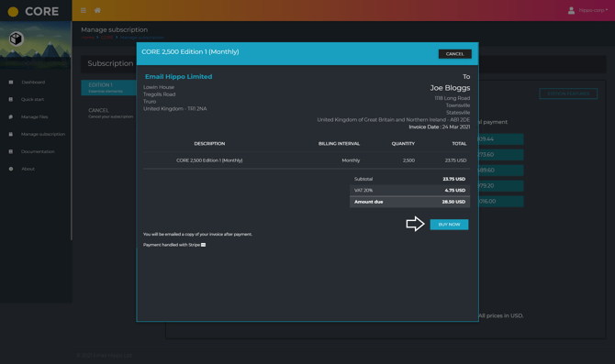Viewport: 615px width, 364px height.
Task: Click the 979.20 price row behind dialog
Action: (x=501, y=186)
